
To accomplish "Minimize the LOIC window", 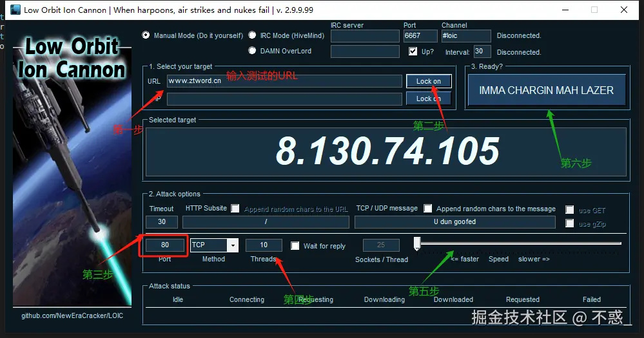I will pyautogui.click(x=565, y=10).
